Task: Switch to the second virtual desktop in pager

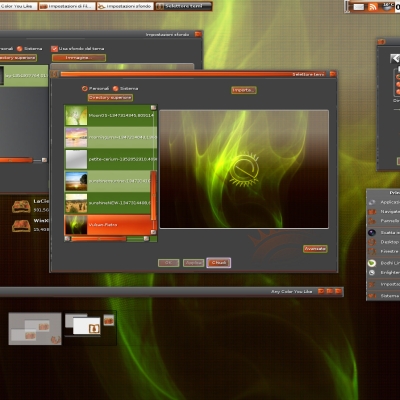Action: click(x=90, y=328)
